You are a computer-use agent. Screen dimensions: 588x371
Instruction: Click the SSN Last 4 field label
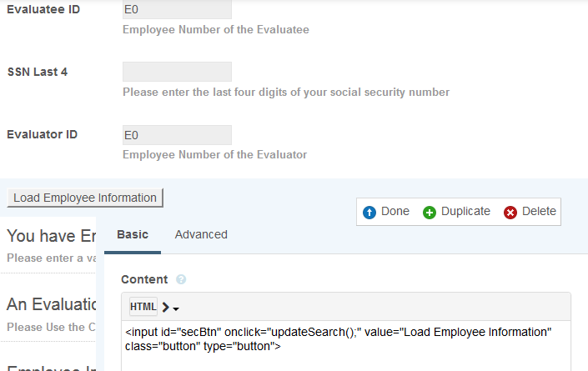pyautogui.click(x=38, y=72)
